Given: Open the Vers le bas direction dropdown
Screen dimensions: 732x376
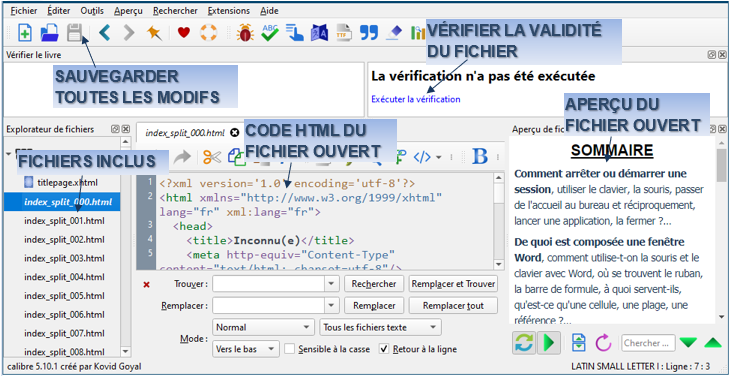Looking at the screenshot, I should [x=246, y=349].
